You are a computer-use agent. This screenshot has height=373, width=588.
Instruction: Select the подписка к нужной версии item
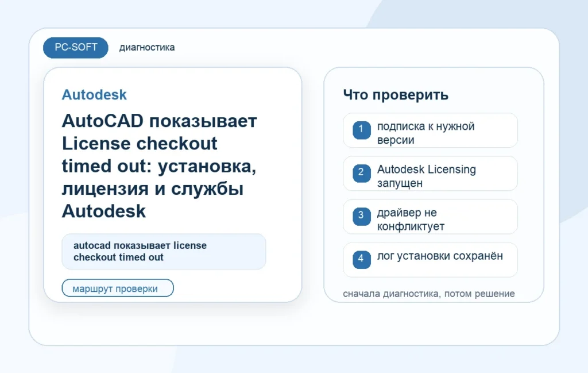click(x=430, y=130)
